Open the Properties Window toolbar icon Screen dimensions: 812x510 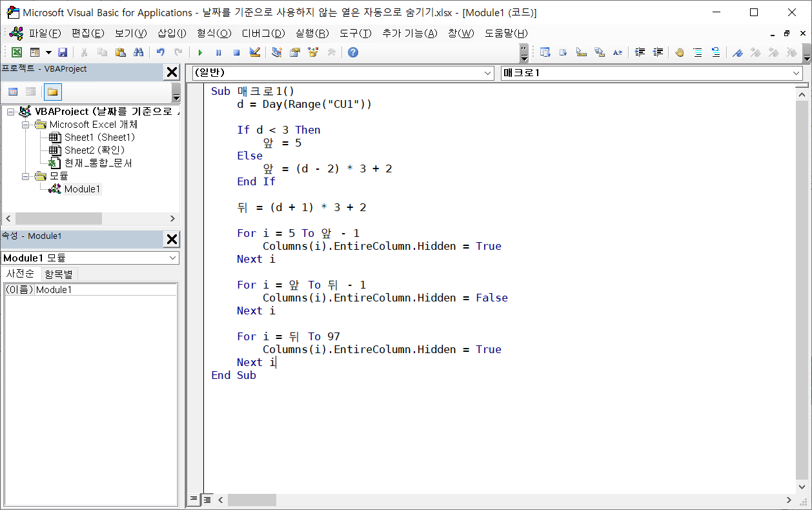295,52
